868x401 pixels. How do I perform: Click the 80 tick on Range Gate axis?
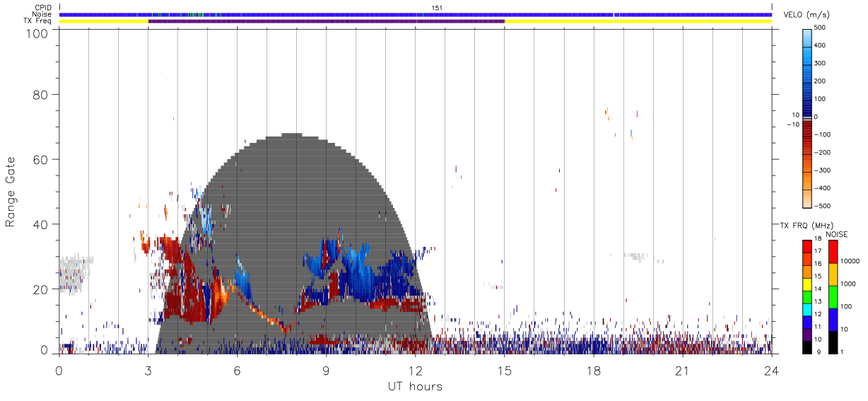point(41,95)
